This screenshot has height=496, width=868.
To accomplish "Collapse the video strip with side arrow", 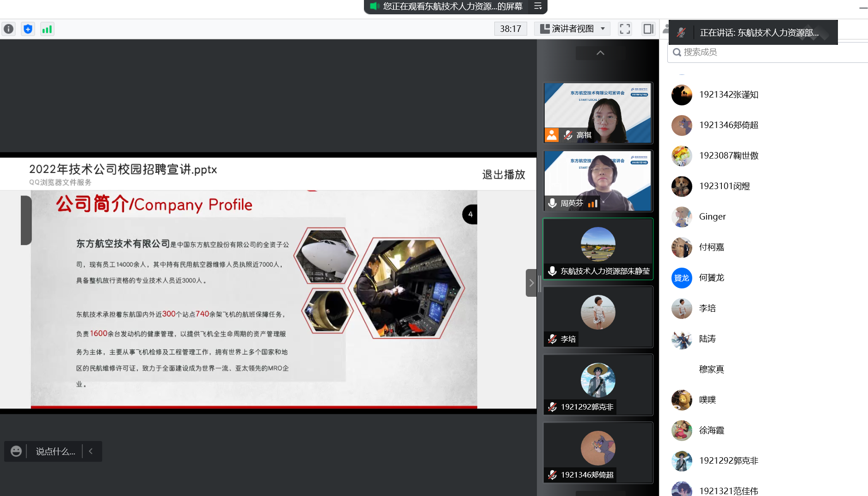I will coord(531,283).
